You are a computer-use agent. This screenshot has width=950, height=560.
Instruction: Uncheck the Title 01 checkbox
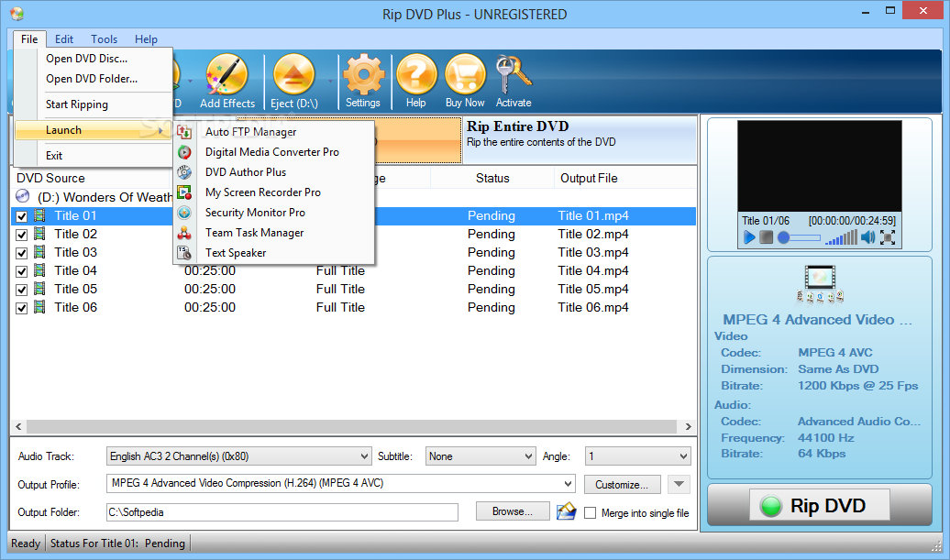[22, 216]
